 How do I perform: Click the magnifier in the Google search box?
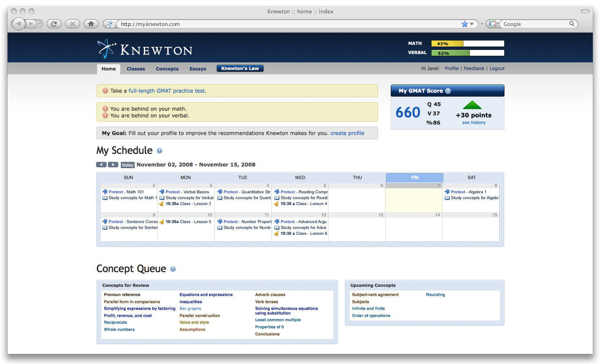click(x=571, y=24)
